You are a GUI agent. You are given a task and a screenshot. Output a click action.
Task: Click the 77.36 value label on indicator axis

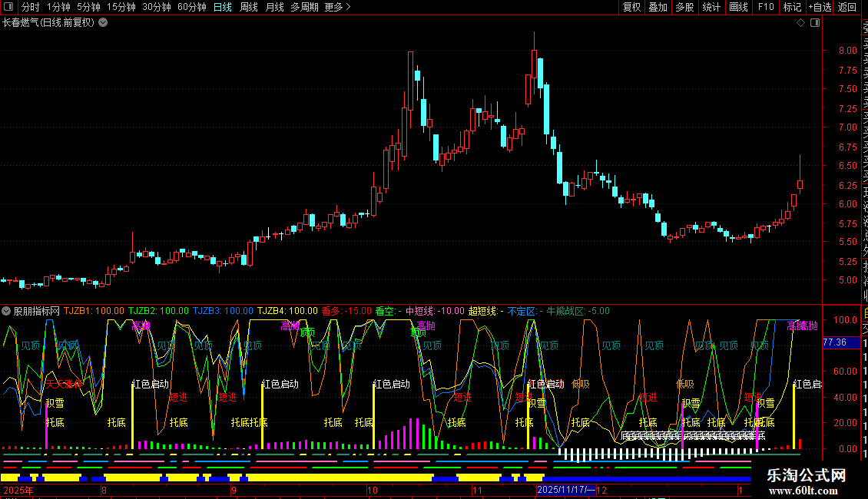click(x=834, y=342)
